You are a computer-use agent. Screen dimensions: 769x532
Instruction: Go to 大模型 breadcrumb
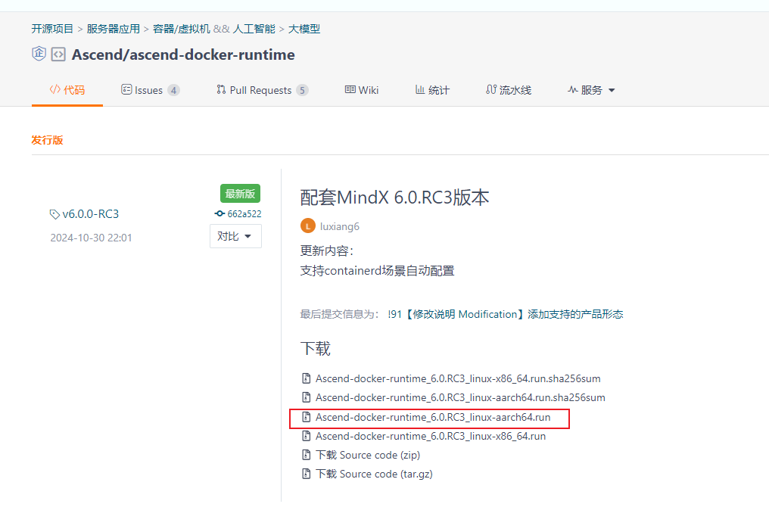304,29
